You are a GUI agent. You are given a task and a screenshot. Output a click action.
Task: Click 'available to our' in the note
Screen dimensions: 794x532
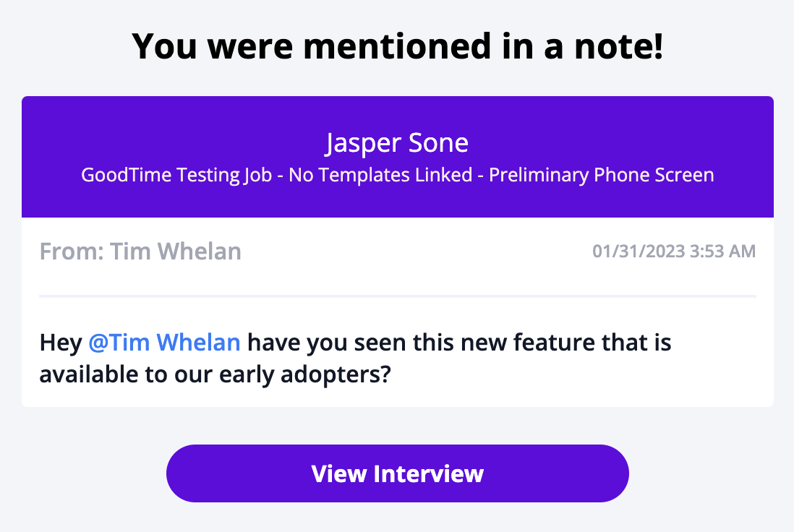point(121,374)
